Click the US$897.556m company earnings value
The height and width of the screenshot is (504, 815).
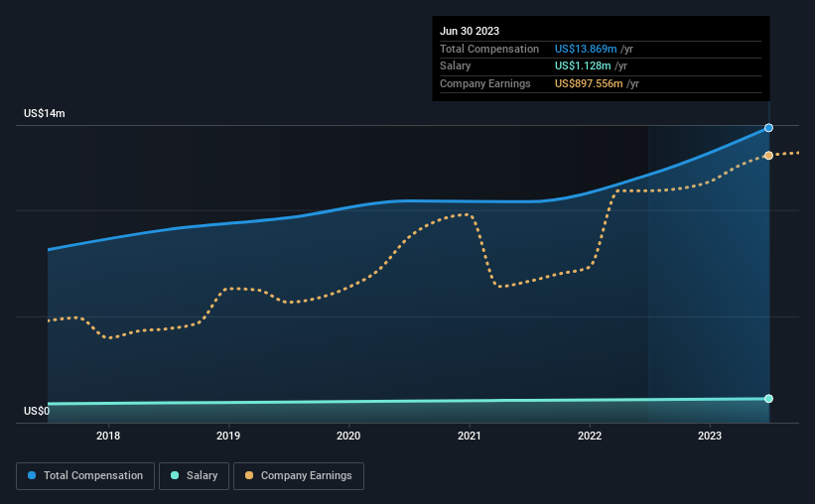point(589,83)
